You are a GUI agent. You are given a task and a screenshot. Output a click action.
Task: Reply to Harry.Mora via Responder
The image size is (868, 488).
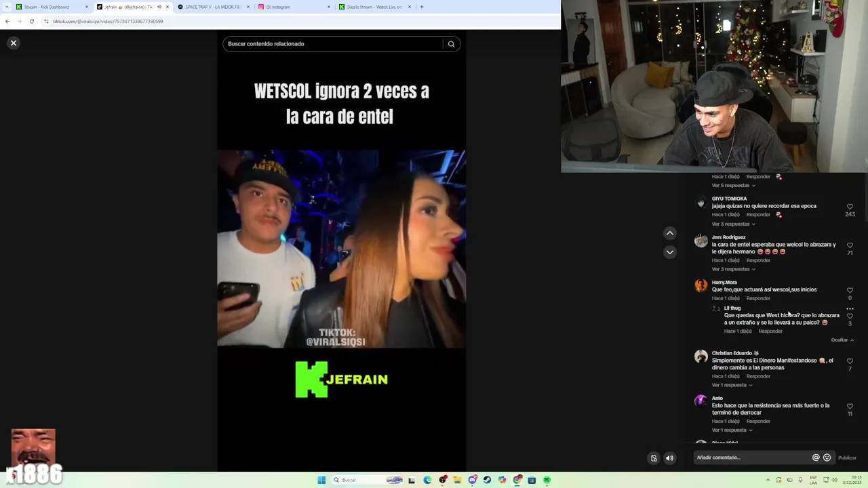click(758, 298)
